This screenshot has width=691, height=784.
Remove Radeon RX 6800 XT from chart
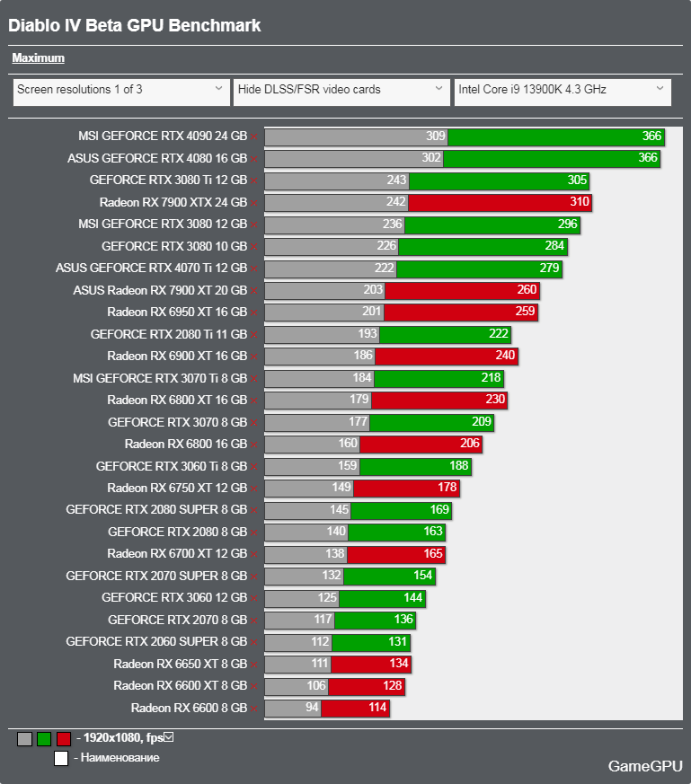coord(254,401)
